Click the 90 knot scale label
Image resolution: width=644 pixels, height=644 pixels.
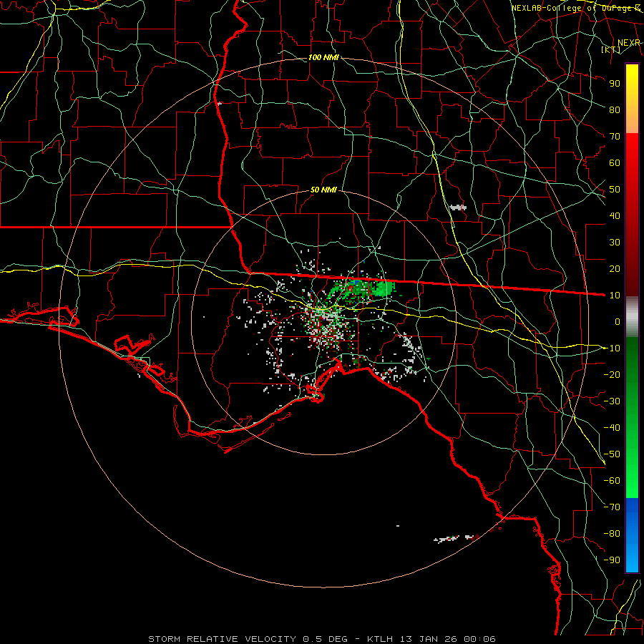(x=615, y=84)
